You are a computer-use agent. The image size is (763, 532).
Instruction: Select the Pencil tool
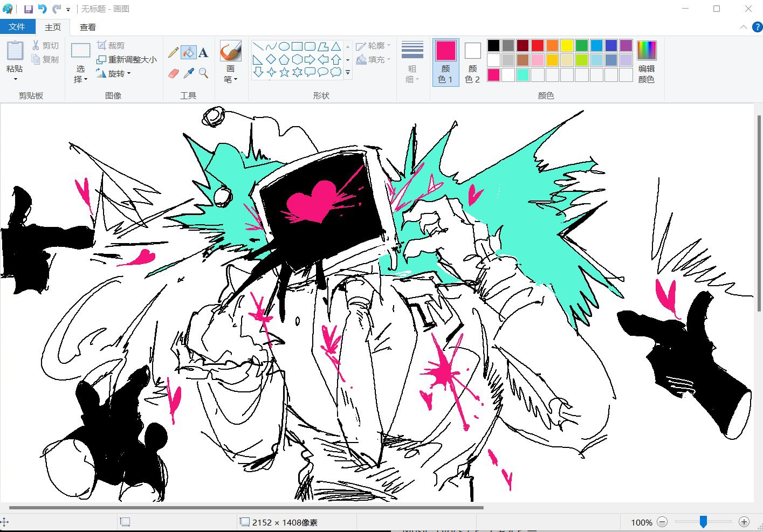click(x=173, y=52)
